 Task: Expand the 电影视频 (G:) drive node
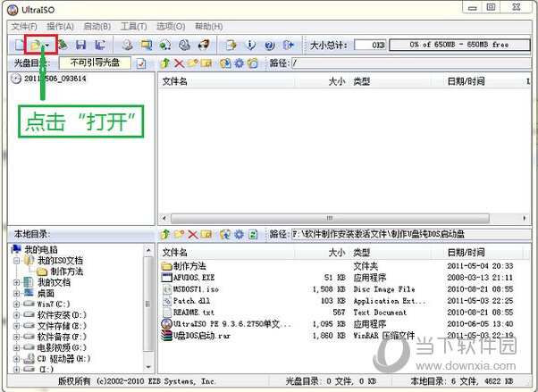pyautogui.click(x=16, y=347)
